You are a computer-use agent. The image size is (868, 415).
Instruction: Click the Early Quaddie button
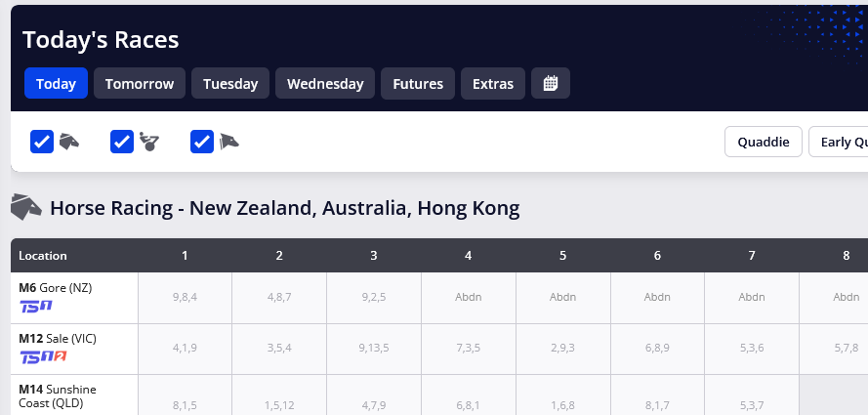839,142
